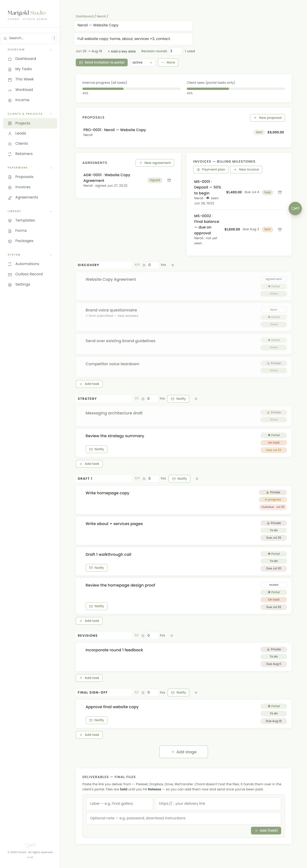Open the Clients people icon
Image resolution: width=307 pixels, height=868 pixels.
tap(10, 144)
